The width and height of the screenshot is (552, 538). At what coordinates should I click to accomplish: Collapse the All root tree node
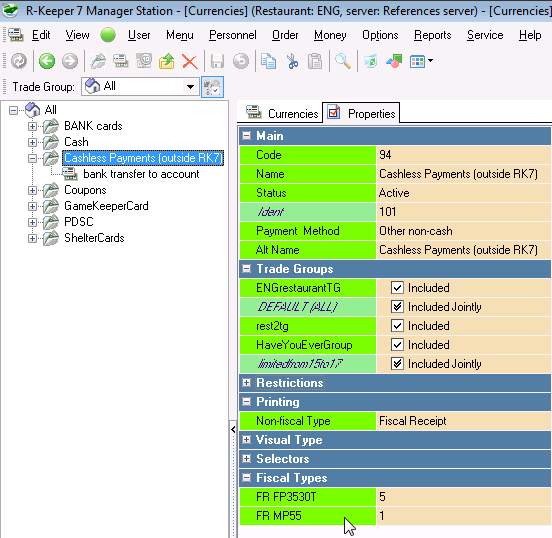(x=13, y=111)
